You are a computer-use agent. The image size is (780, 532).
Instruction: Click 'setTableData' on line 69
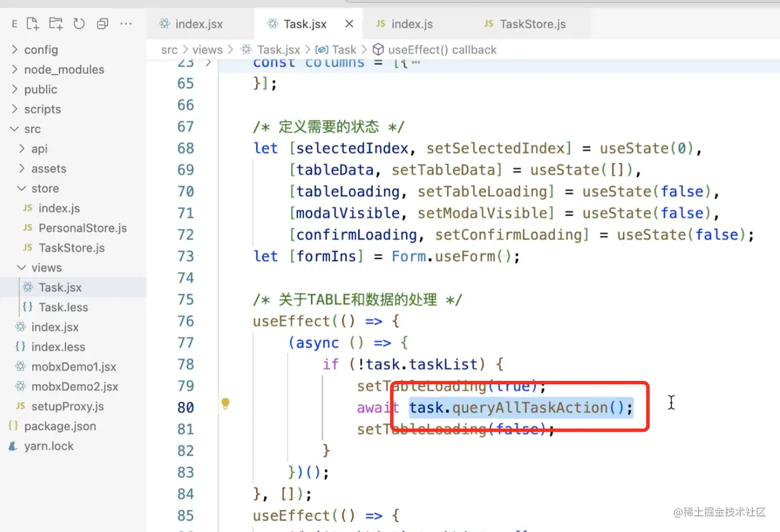(443, 170)
